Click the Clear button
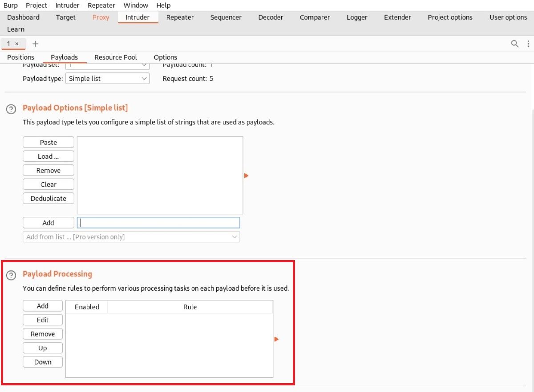Screen dimensions: 534x392 49,184
